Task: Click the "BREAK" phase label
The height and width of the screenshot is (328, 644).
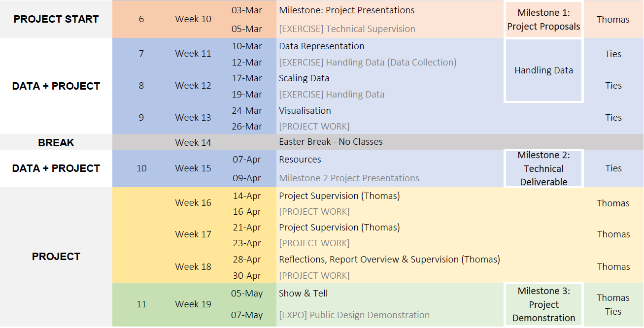Action: coord(56,143)
